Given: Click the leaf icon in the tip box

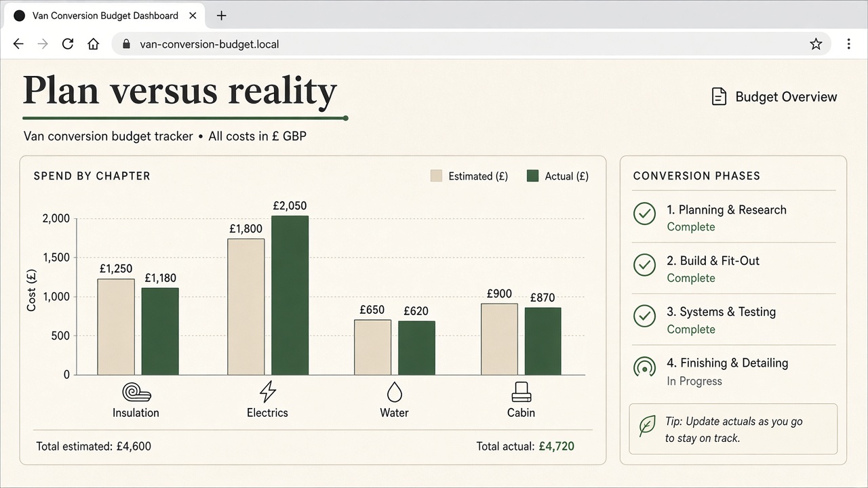Looking at the screenshot, I should [648, 426].
